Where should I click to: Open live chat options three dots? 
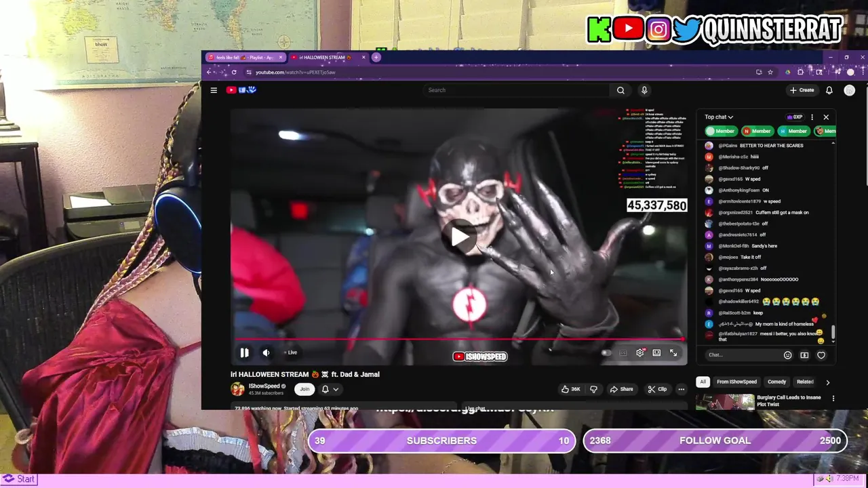pos(812,117)
